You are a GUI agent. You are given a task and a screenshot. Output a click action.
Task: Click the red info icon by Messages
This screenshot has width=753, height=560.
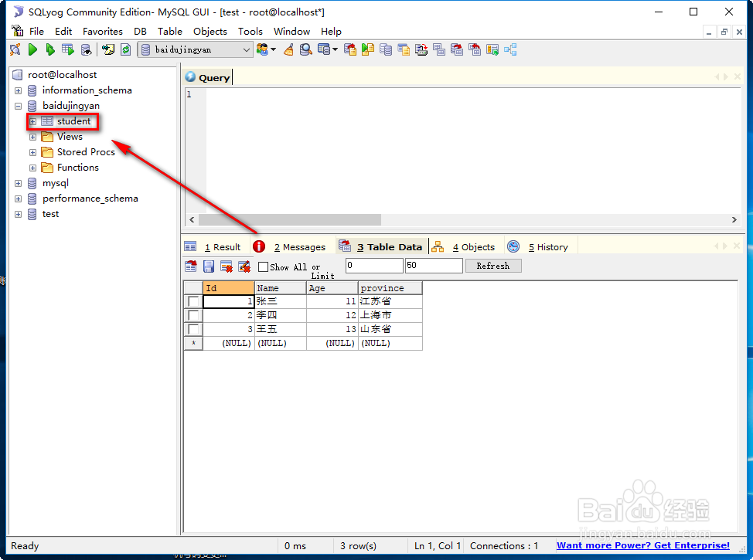[x=259, y=246]
